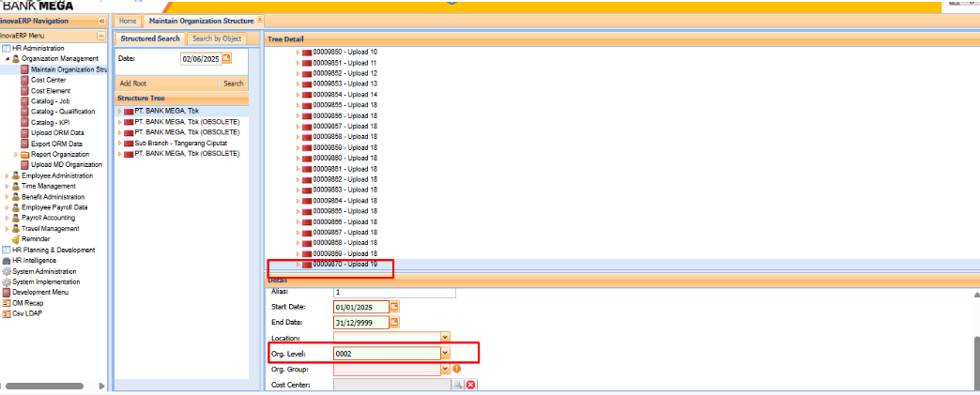Click the HR Administration module icon

pyautogui.click(x=7, y=48)
